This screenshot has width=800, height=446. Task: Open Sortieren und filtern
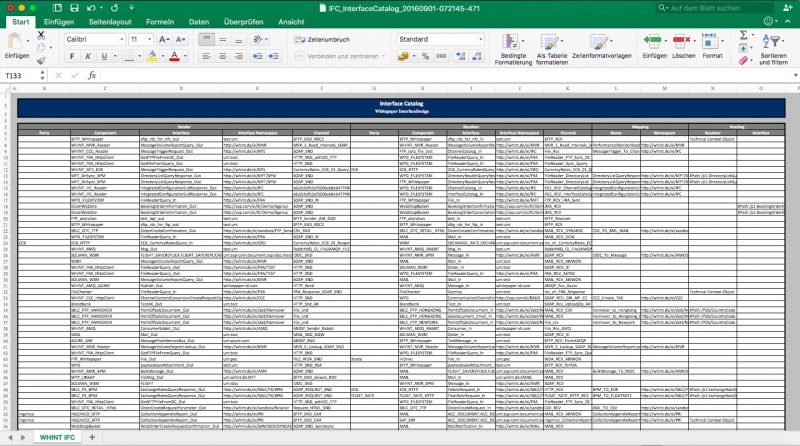pos(773,49)
